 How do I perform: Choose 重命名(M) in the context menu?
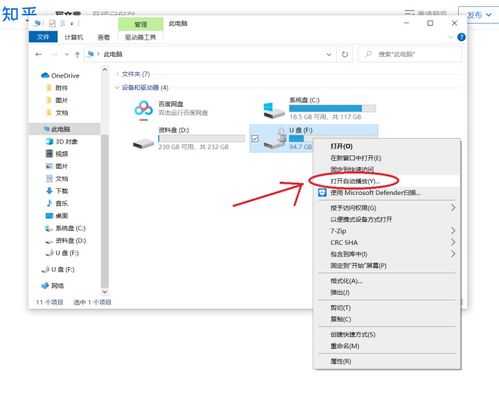coord(387,346)
